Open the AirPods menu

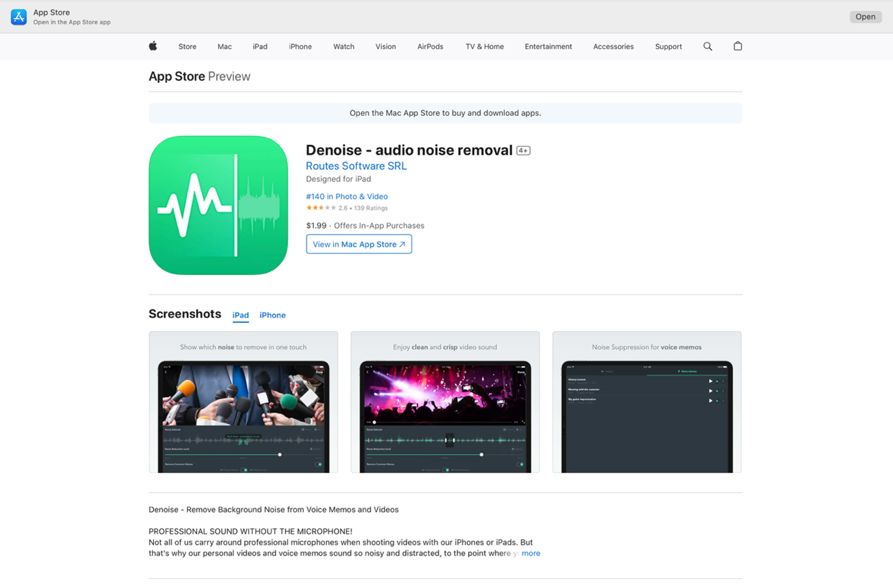coord(430,47)
